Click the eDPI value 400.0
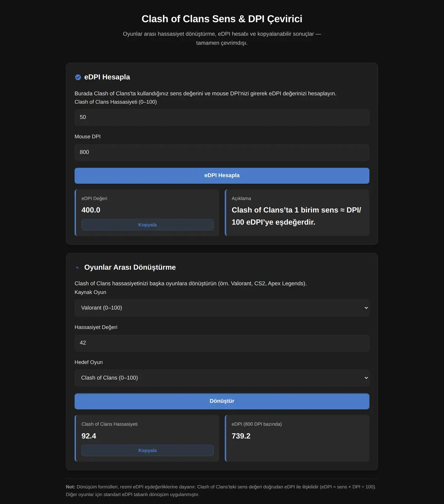The image size is (444, 504). coord(91,210)
